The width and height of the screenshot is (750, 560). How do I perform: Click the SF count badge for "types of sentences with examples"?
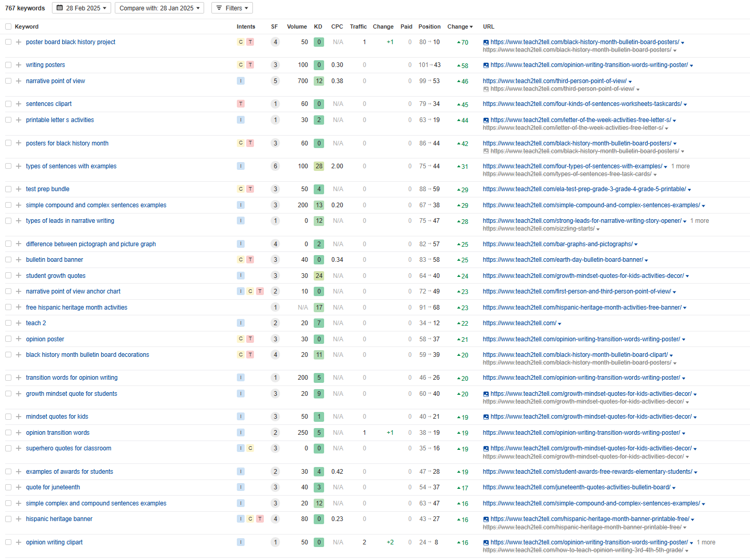(x=275, y=166)
